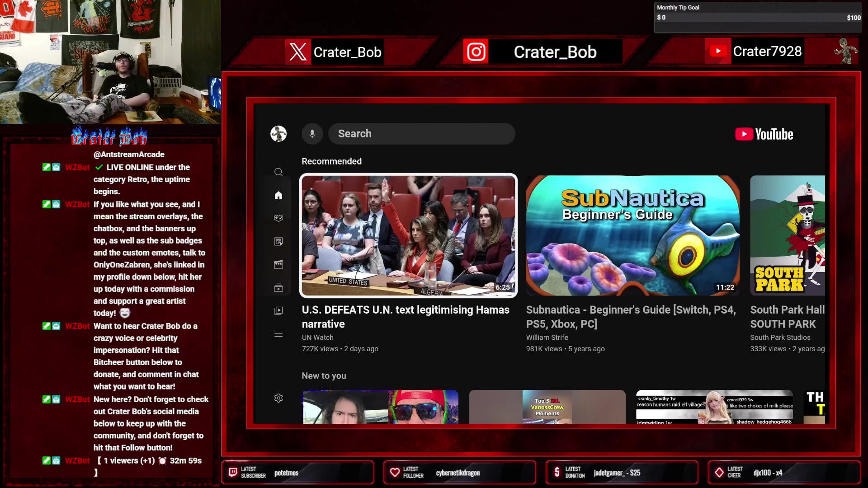Open the Movies clapperboard icon

(278, 265)
